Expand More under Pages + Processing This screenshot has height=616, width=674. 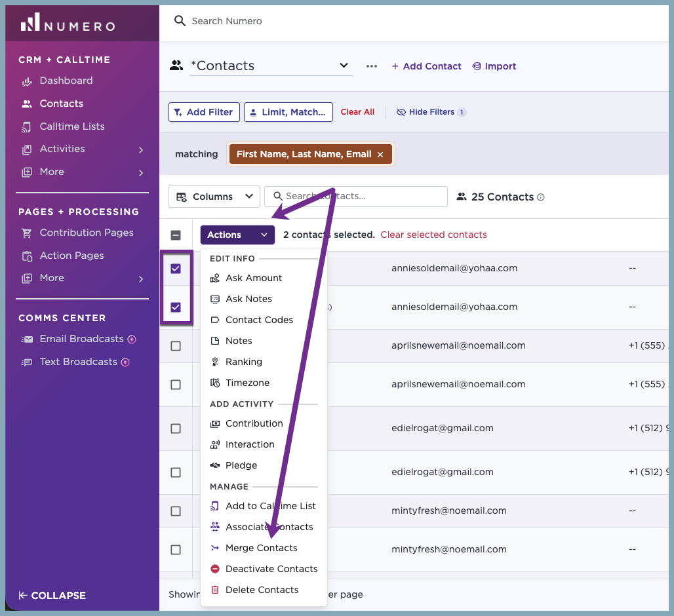pos(141,279)
